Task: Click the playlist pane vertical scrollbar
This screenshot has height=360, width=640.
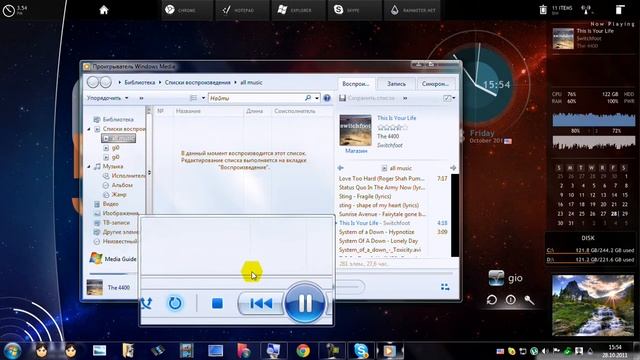Action: [x=455, y=215]
